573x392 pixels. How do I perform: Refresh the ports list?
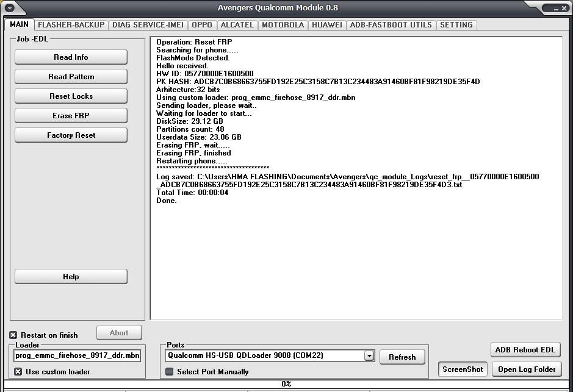coord(402,357)
